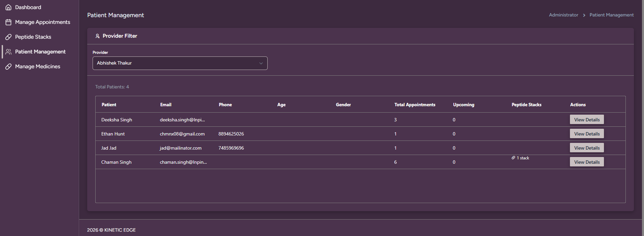Click the stack icon in Chaman Singh's row
The height and width of the screenshot is (236, 644).
pos(513,158)
